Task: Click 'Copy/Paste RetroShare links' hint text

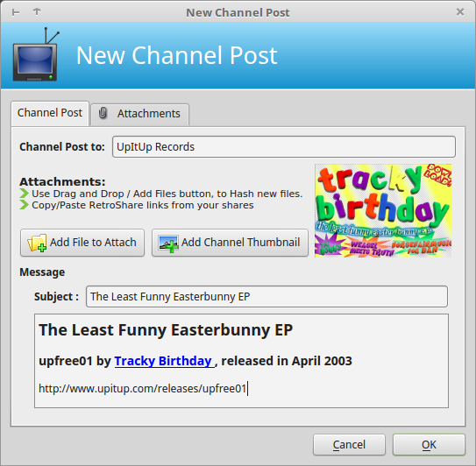Action: tap(143, 205)
